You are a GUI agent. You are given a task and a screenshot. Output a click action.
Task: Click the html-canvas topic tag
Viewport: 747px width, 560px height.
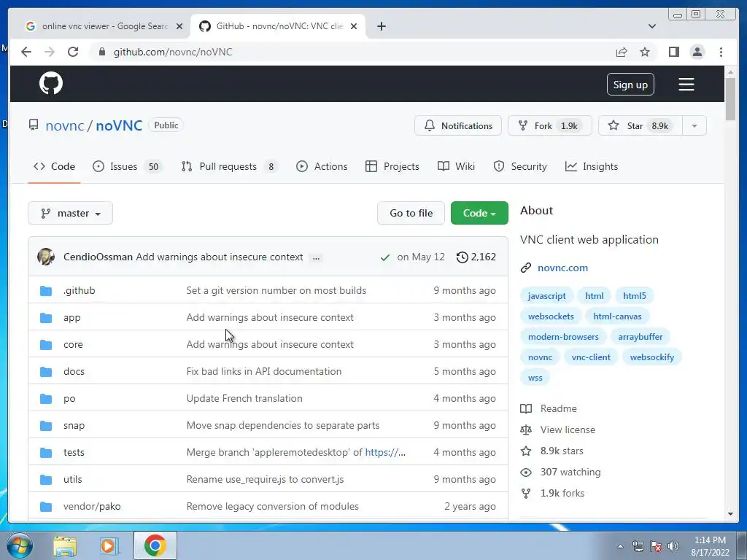tap(617, 316)
